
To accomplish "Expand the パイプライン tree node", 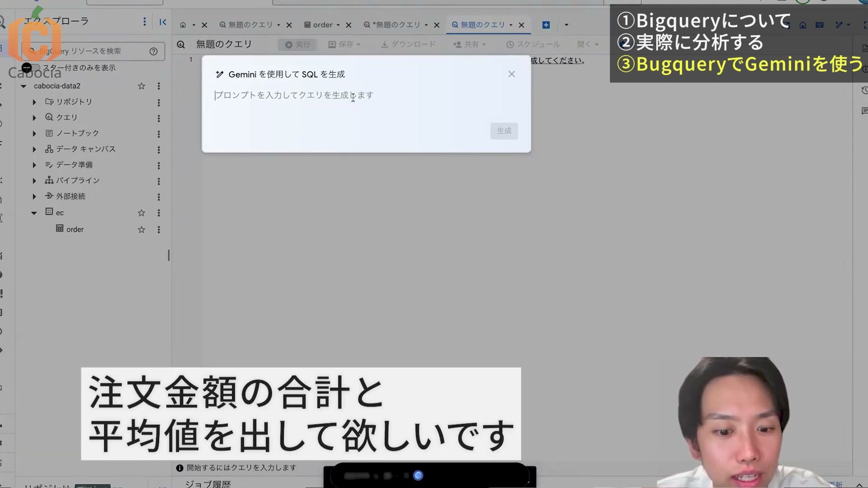I will click(34, 181).
